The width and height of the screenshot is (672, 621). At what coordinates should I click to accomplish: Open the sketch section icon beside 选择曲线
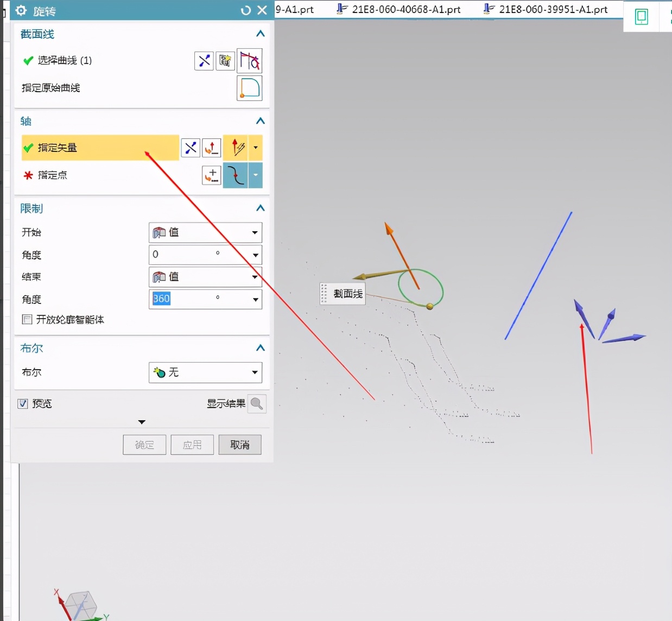pos(225,61)
